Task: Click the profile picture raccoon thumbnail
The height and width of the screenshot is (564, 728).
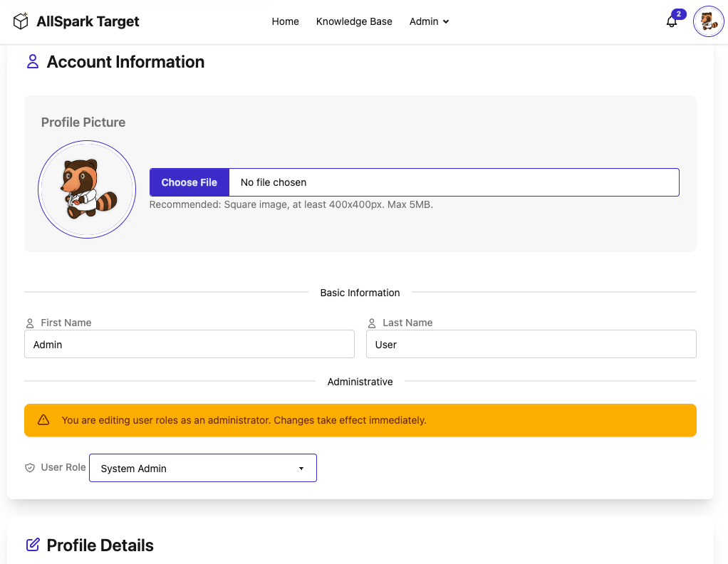Action: 87,189
